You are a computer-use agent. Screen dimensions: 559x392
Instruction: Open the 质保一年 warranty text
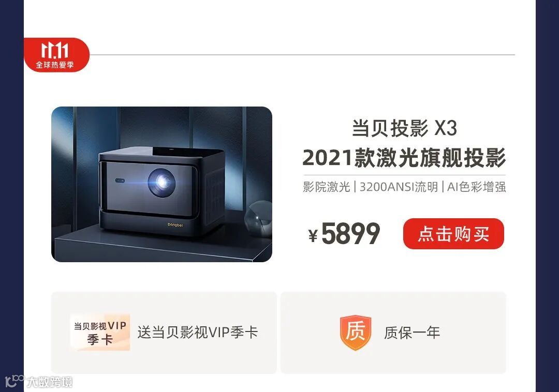(x=412, y=333)
